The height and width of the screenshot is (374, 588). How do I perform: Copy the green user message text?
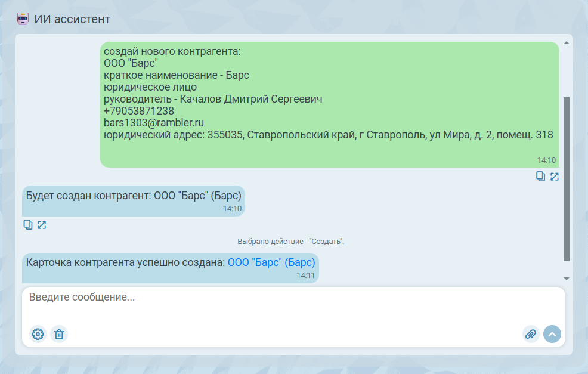(540, 176)
